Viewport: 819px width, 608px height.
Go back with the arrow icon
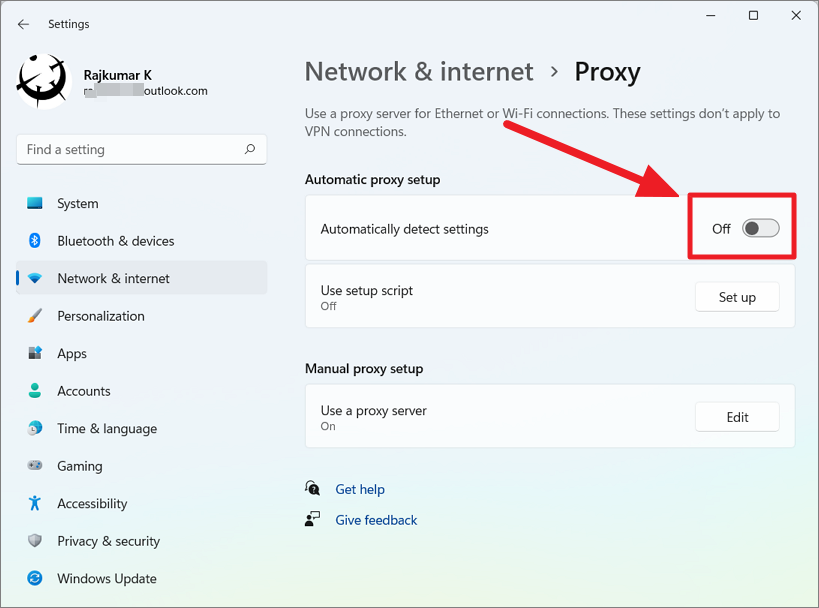coord(23,24)
